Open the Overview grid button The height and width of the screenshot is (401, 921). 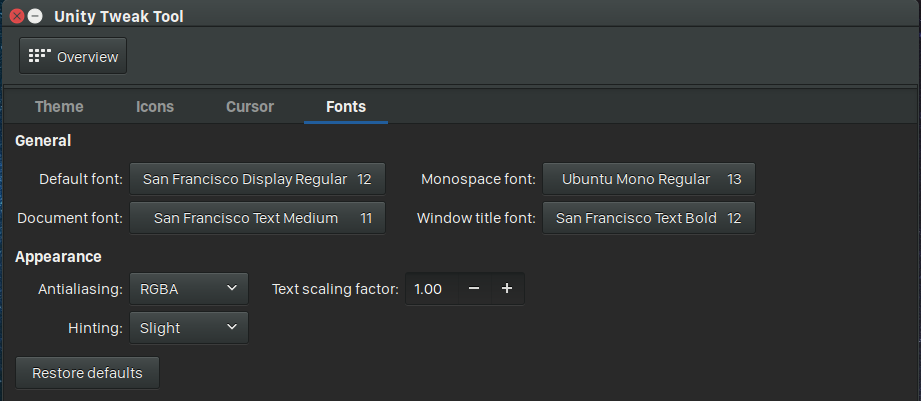point(73,56)
